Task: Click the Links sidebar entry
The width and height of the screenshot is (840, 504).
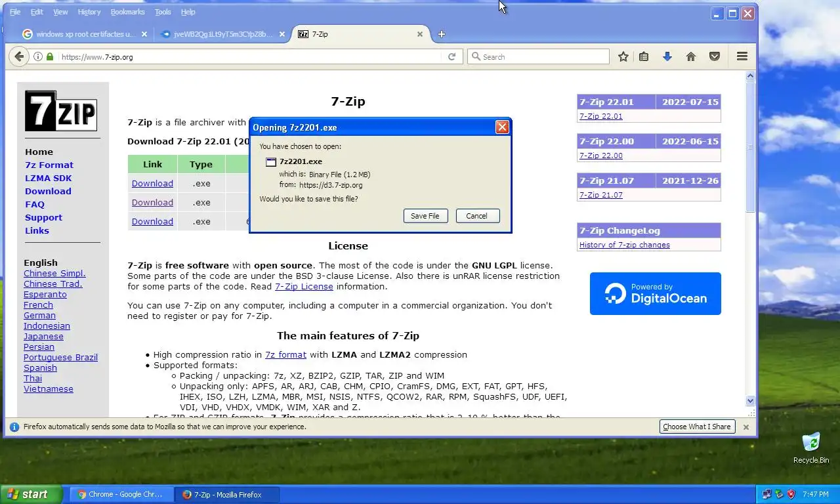Action: (x=37, y=230)
